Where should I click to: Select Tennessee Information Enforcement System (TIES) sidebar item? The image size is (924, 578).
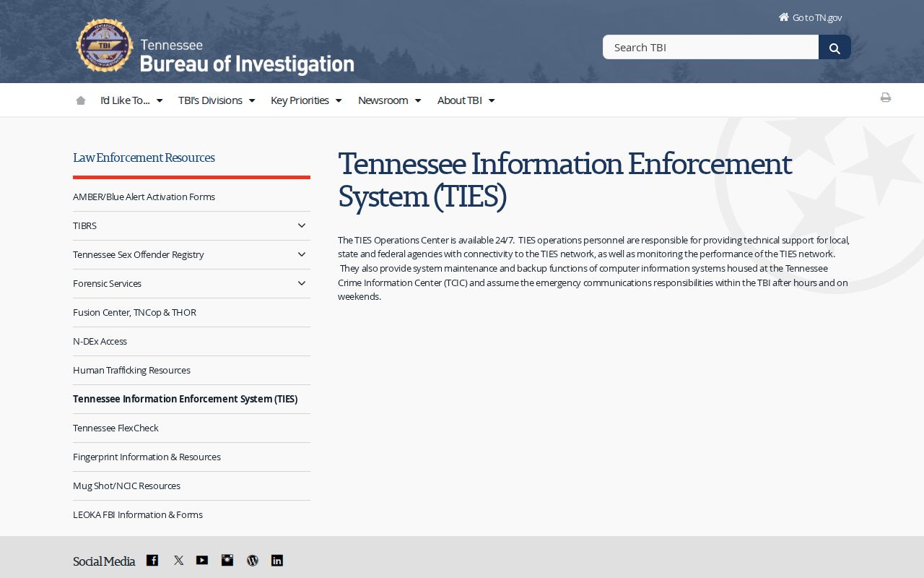tap(185, 399)
